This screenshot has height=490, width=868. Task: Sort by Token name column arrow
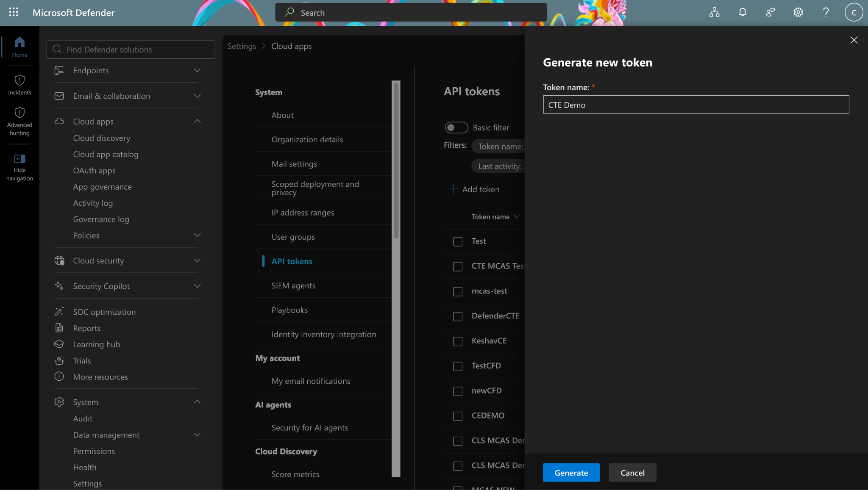click(x=517, y=216)
